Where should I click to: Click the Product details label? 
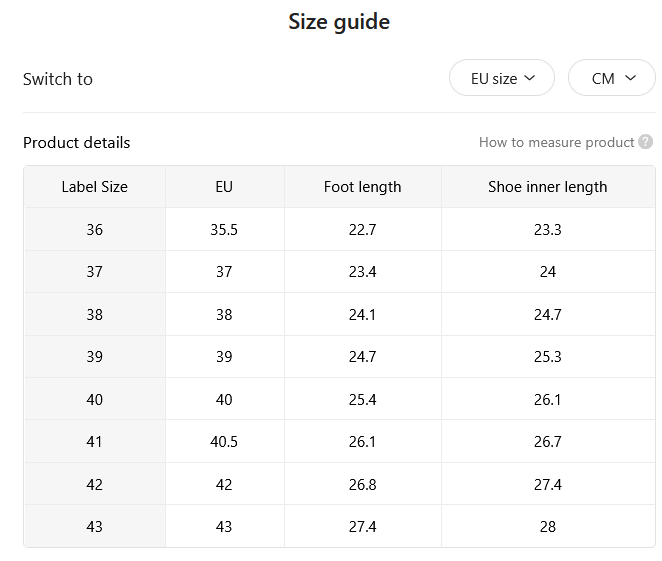pyautogui.click(x=76, y=143)
